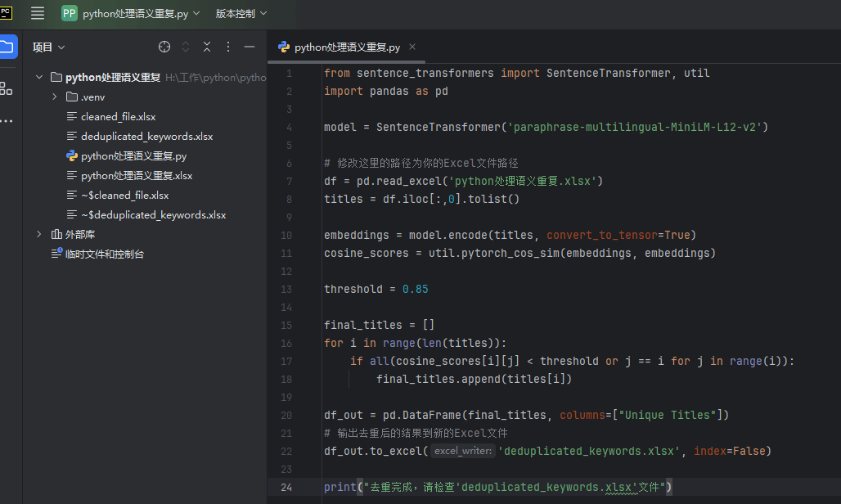Click line number 13 in the gutter

click(286, 289)
